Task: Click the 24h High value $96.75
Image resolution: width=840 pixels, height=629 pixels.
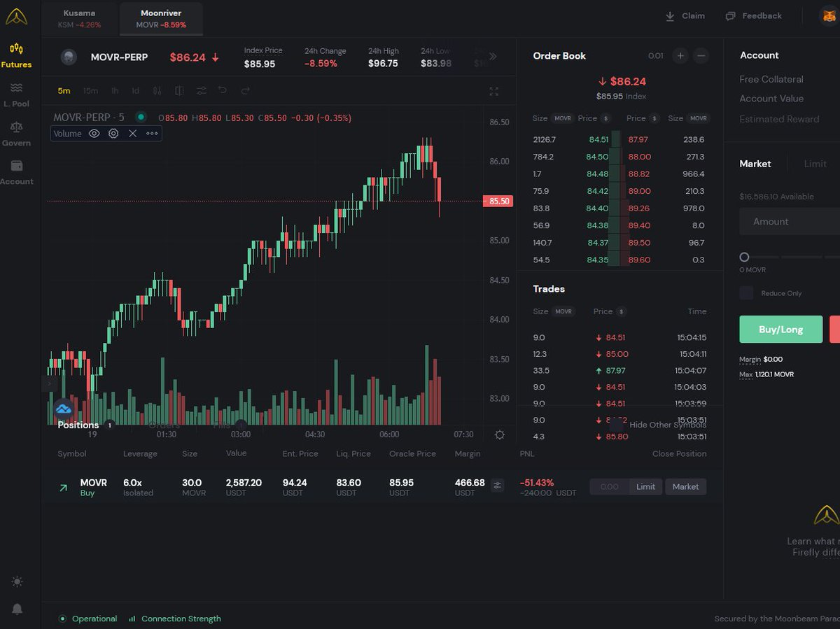Action: point(383,64)
